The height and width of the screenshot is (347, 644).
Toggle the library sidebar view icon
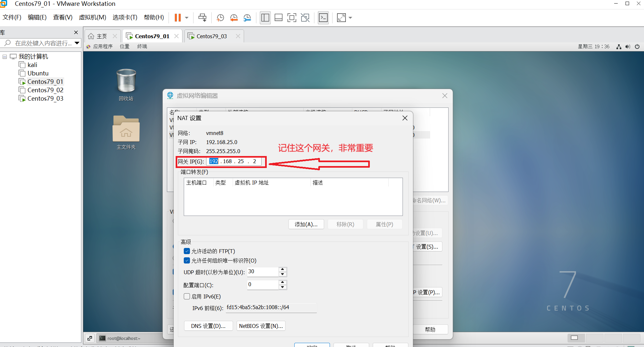(265, 17)
